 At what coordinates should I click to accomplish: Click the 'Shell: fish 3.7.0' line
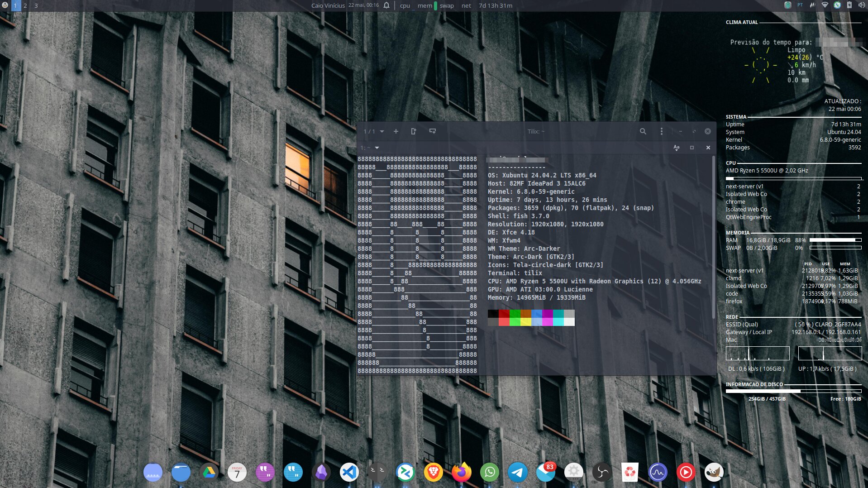[x=518, y=216]
